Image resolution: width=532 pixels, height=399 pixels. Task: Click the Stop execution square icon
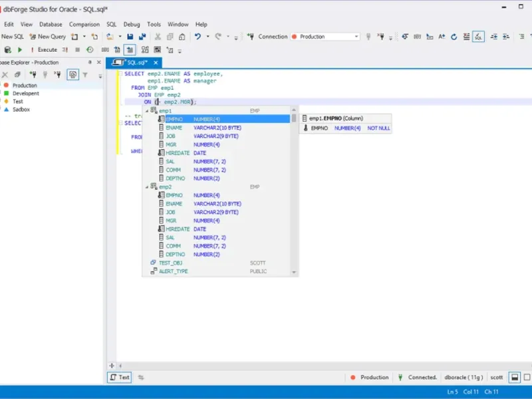click(78, 50)
